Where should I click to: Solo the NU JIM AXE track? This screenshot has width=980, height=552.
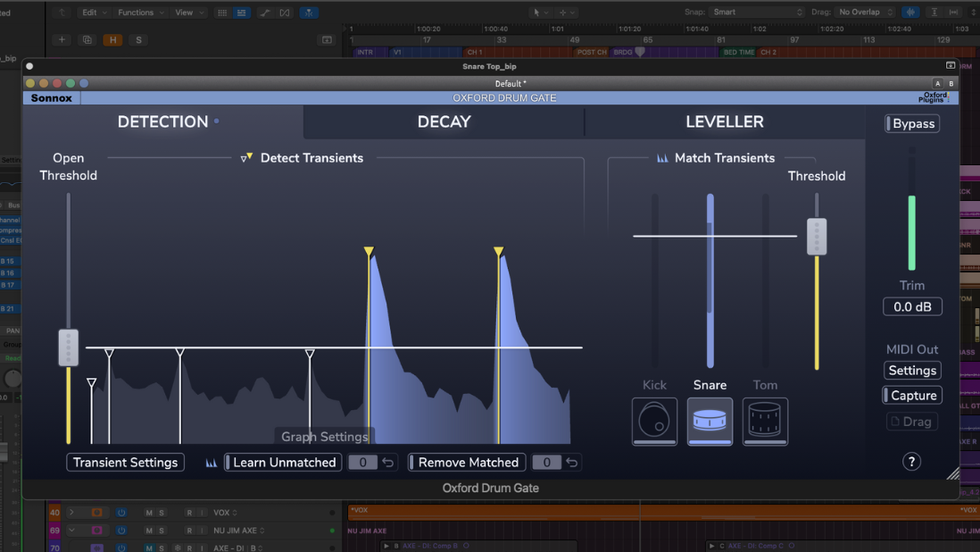pyautogui.click(x=162, y=531)
